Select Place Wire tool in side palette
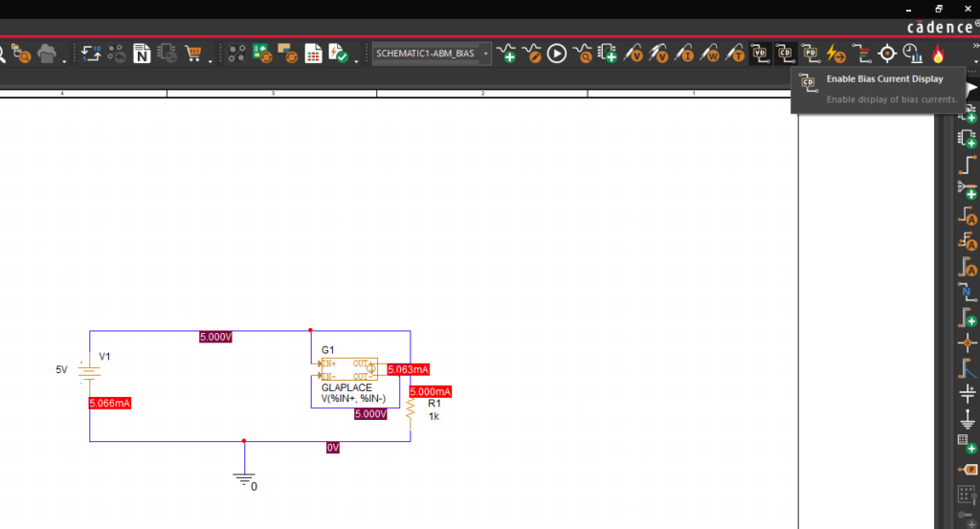This screenshot has width=980, height=529. (967, 165)
